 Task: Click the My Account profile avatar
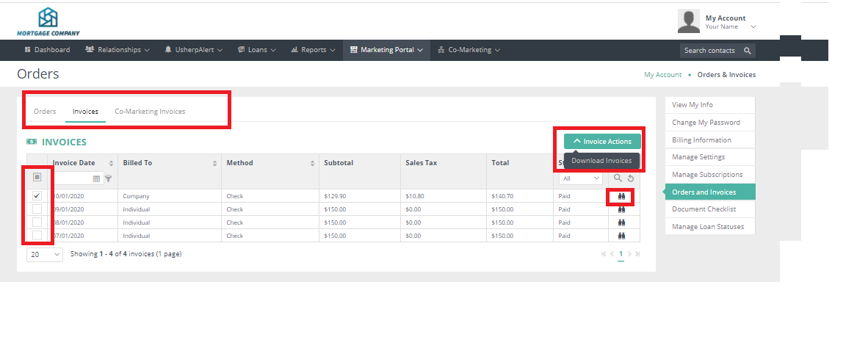tap(688, 22)
